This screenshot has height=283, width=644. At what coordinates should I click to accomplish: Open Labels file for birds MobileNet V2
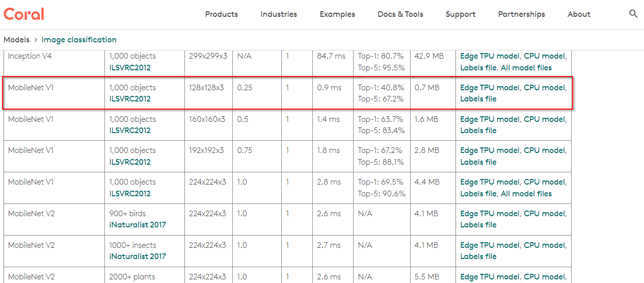tap(478, 225)
